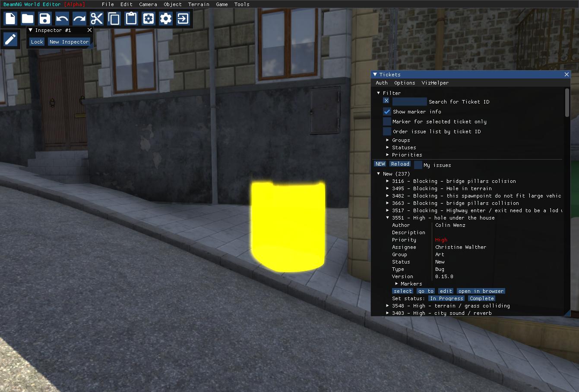Click the New Inspector button

[x=69, y=42]
